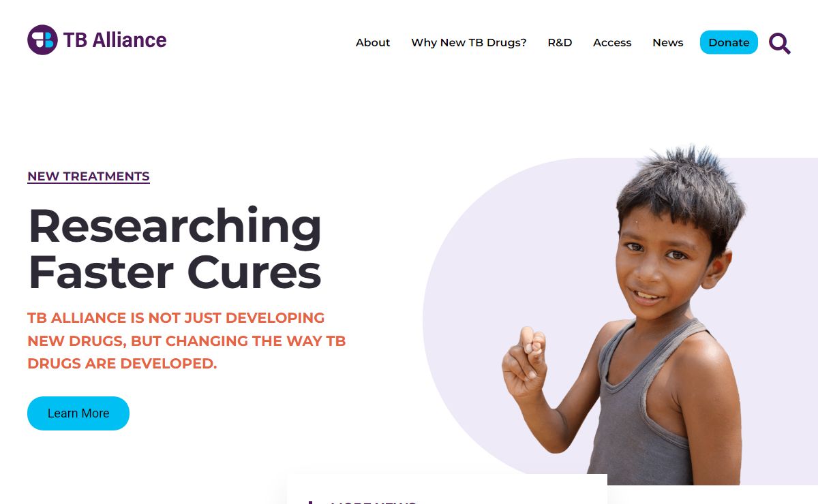Click the round purple TB Alliance logo icon

tap(42, 40)
